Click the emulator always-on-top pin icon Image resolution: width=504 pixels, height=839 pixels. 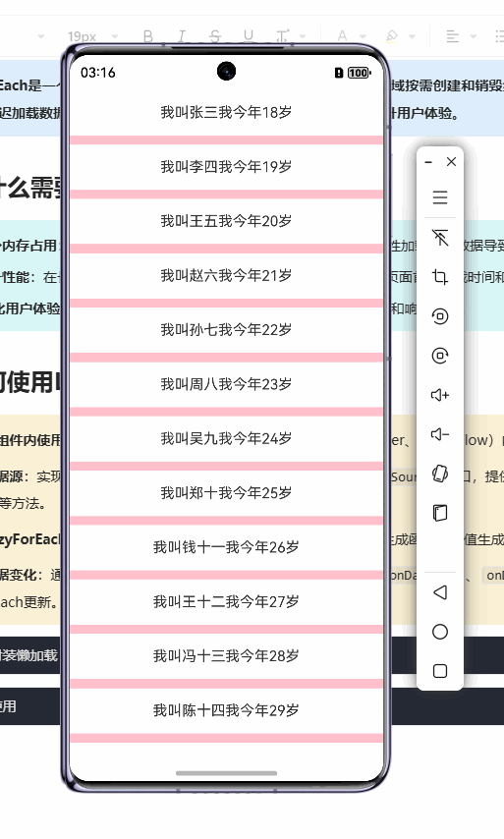tap(440, 237)
